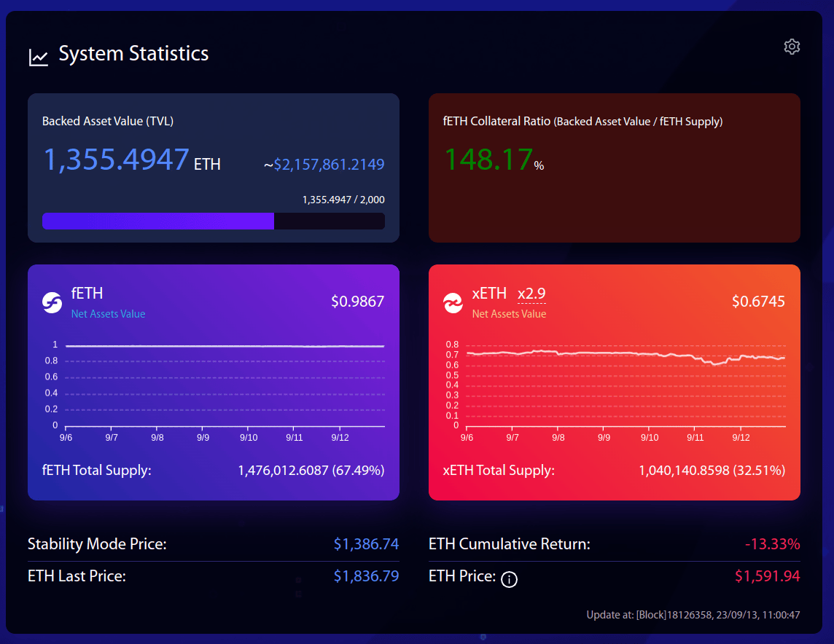Screen dimensions: 834x644
Task: Click the fETH token logo
Action: (x=52, y=302)
